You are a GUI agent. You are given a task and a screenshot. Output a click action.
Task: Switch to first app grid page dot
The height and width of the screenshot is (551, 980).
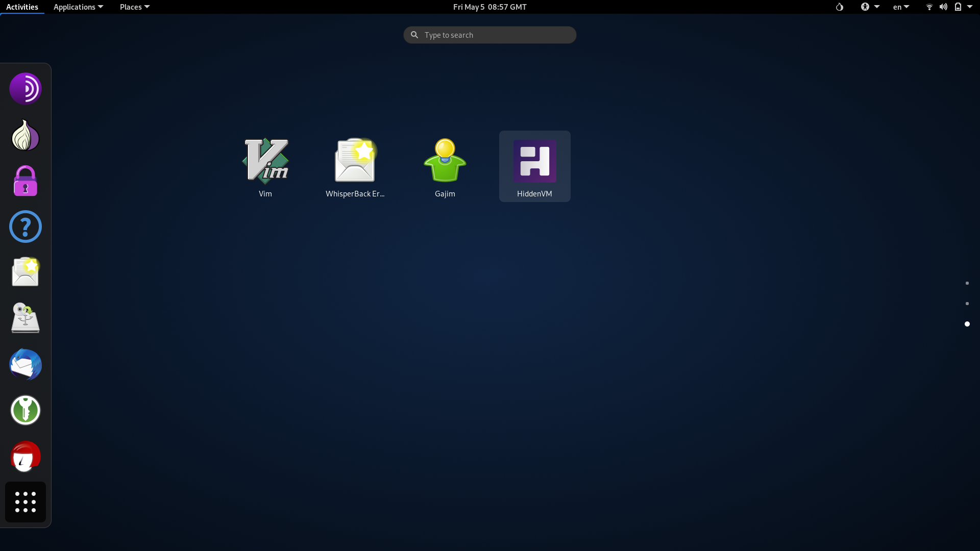tap(967, 283)
